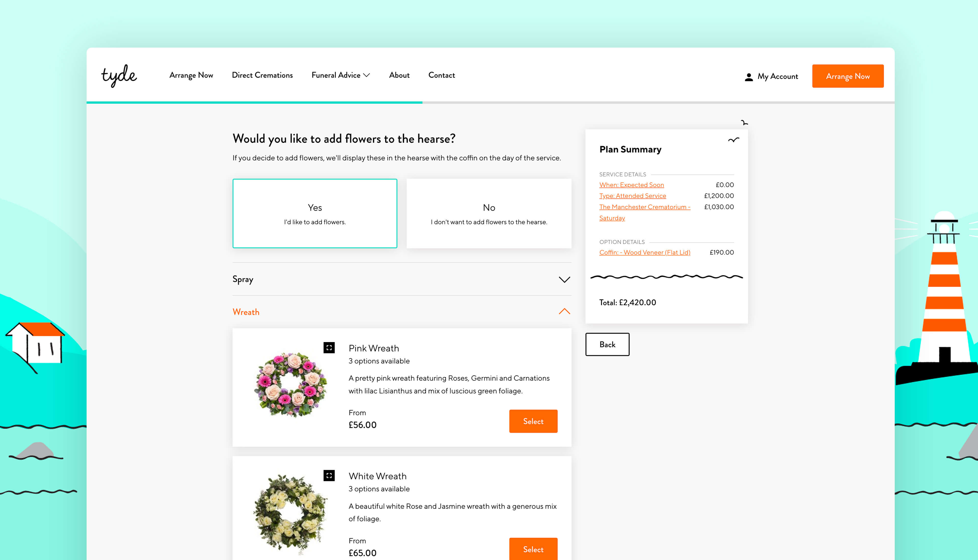Click the tyde logo
Screen dimensions: 978x560
(x=119, y=75)
